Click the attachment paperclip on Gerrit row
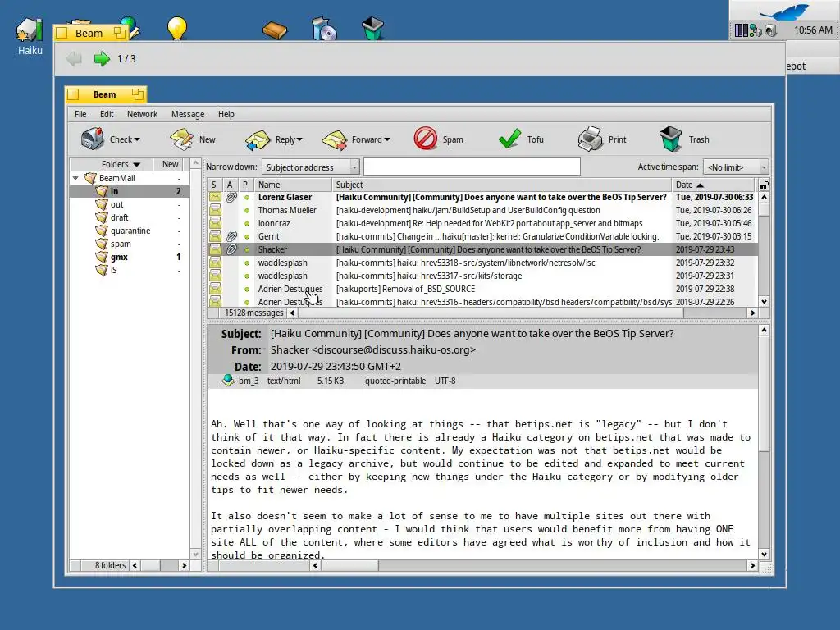This screenshot has width=840, height=630. point(231,236)
